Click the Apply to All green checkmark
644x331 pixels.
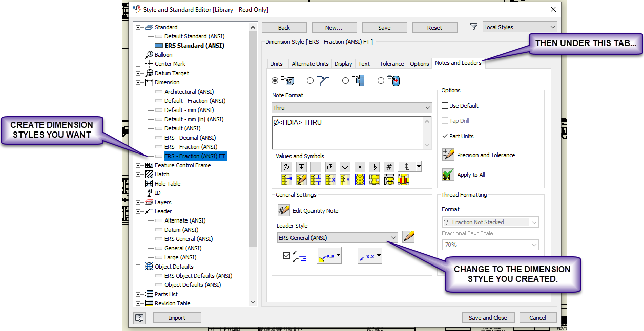(x=448, y=174)
